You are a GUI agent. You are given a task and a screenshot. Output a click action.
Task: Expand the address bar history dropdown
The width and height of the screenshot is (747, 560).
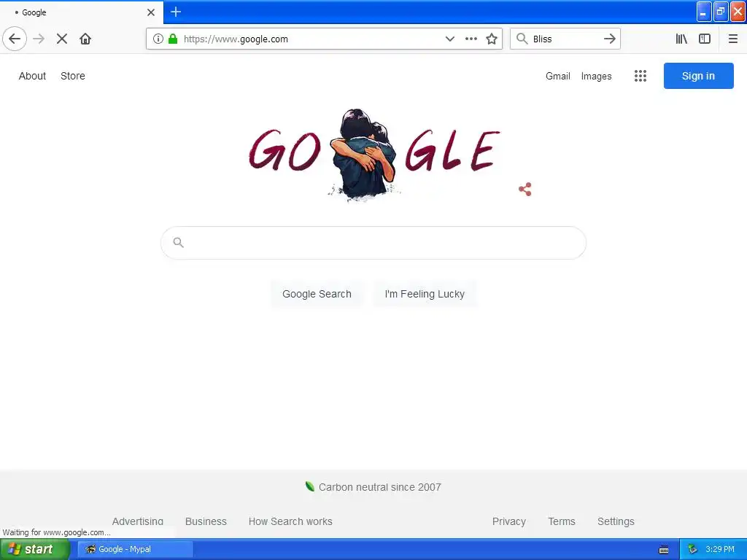[449, 39]
